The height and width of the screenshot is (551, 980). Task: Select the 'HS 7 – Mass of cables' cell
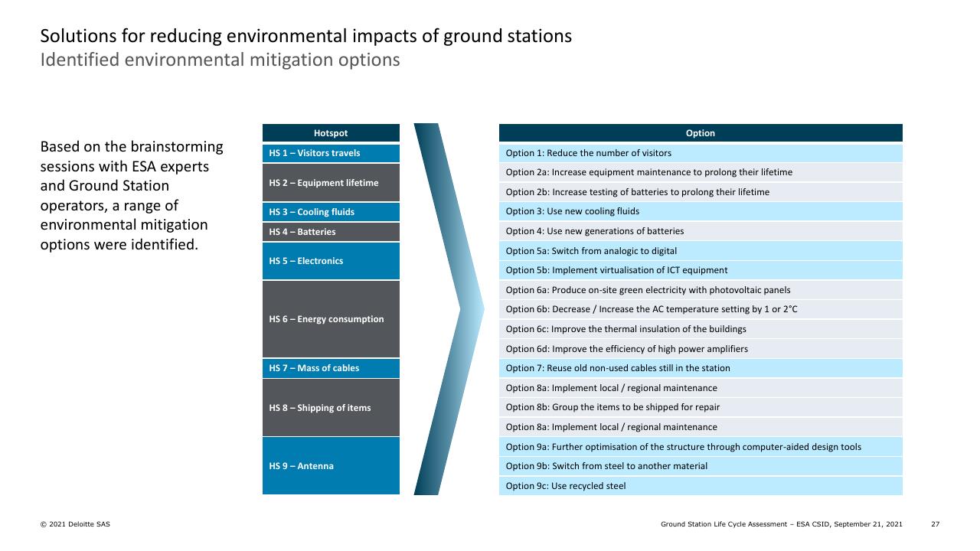point(331,368)
